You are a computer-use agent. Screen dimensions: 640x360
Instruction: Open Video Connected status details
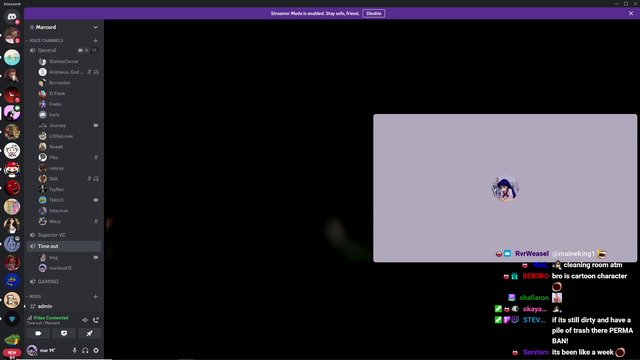50,318
